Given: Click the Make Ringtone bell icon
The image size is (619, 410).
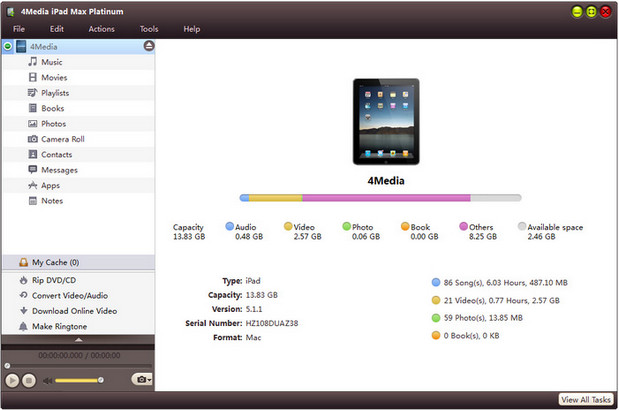Looking at the screenshot, I should click(x=24, y=326).
